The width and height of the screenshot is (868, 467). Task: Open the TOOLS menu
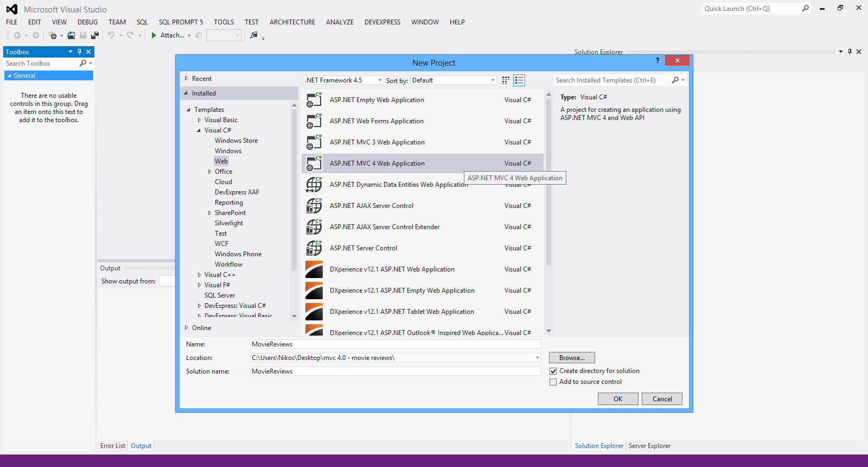tap(224, 22)
